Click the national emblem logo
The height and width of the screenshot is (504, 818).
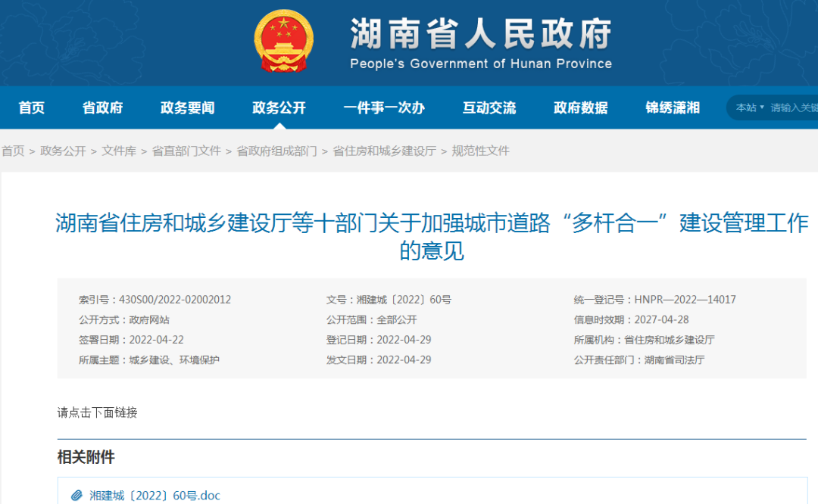pyautogui.click(x=283, y=41)
